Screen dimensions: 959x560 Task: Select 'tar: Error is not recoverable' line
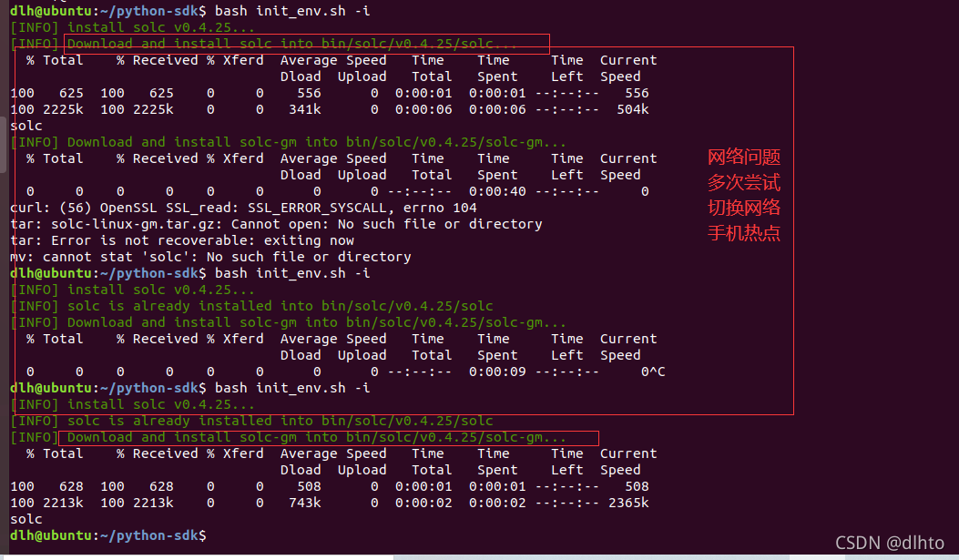point(182,241)
